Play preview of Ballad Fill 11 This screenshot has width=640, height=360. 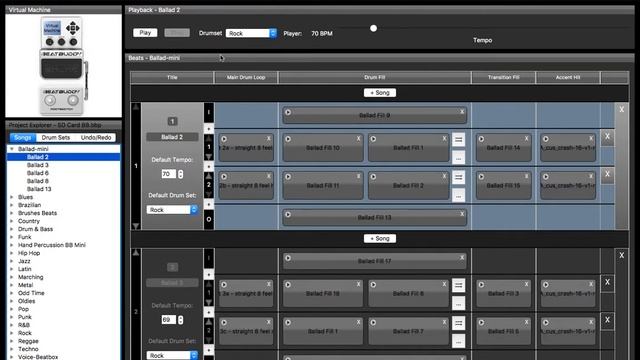click(288, 177)
